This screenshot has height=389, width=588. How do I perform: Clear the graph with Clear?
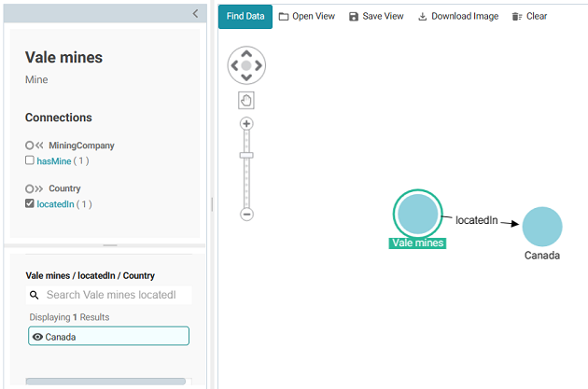point(529,17)
